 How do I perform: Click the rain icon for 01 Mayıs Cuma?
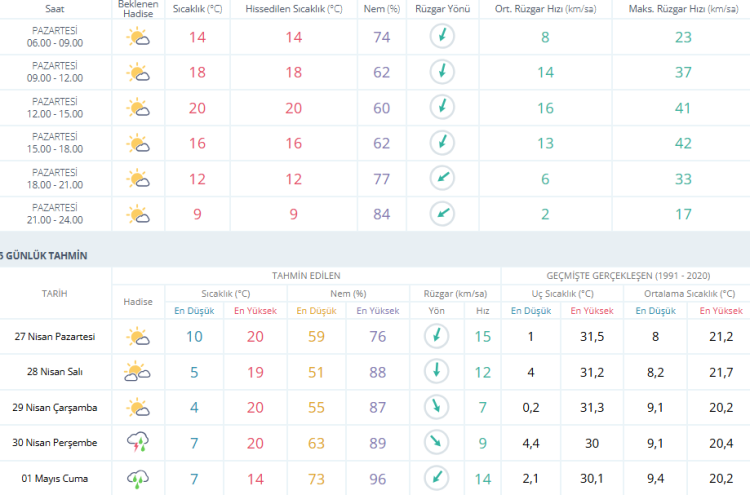137,479
